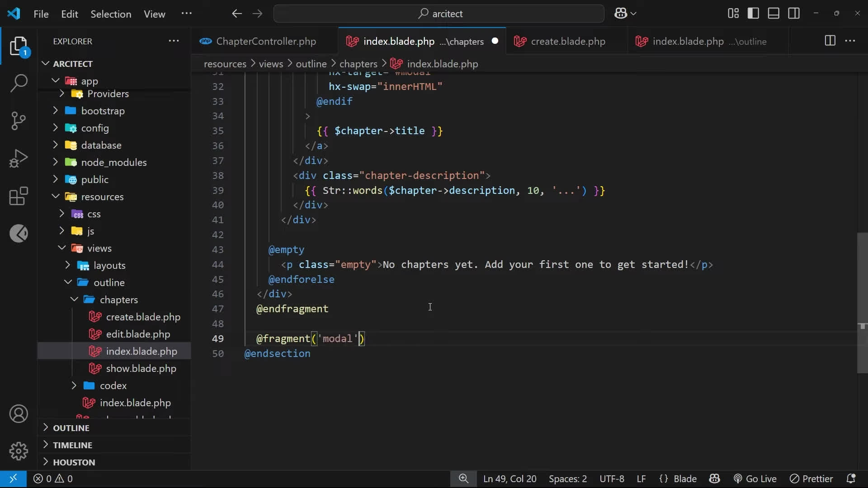Click Go Live in status bar
The image size is (868, 488).
pos(755,479)
